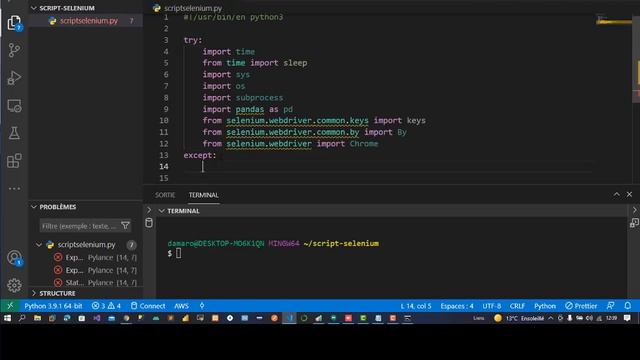Open the Source Control view
This screenshot has height=360, width=640.
tap(14, 50)
